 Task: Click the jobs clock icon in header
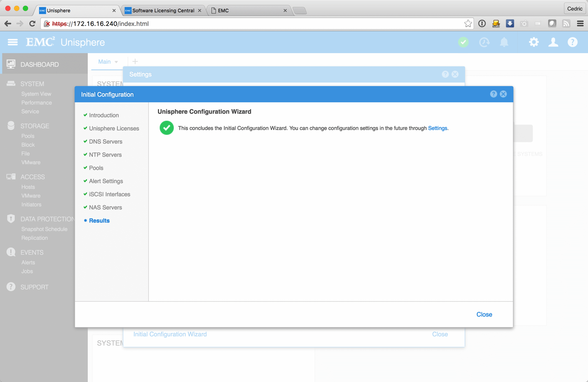coord(484,42)
